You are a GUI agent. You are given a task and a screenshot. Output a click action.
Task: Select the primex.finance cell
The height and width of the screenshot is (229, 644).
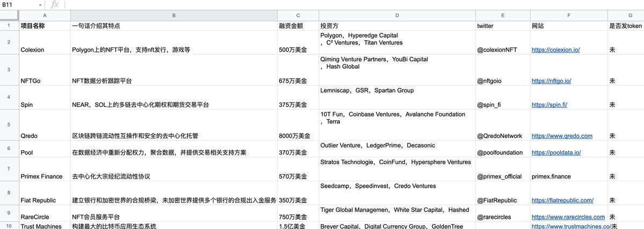coord(568,168)
